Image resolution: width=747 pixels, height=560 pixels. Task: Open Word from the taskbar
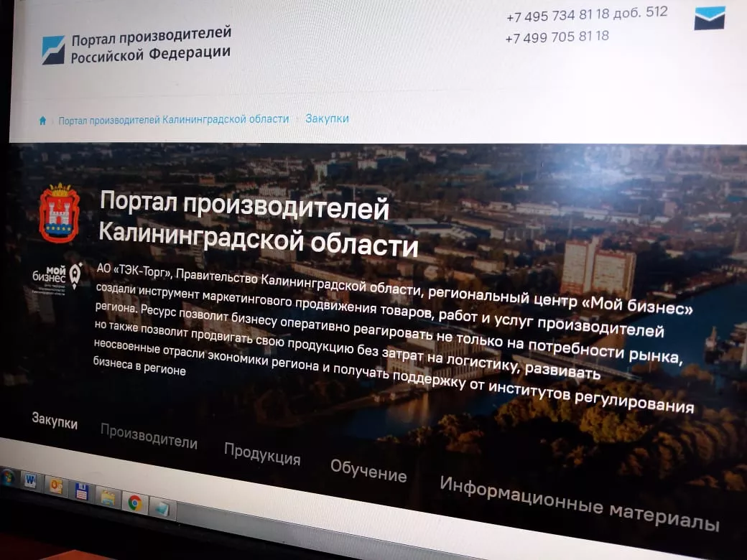coord(30,482)
